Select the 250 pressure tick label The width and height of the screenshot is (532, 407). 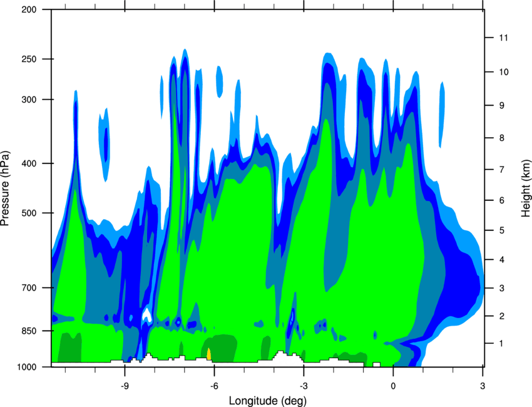pyautogui.click(x=29, y=59)
